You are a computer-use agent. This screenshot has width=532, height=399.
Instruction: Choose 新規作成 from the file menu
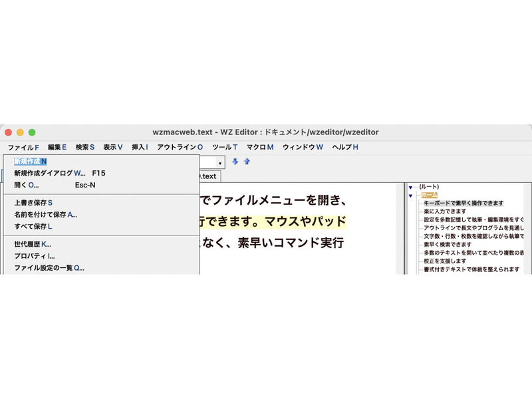101,162
